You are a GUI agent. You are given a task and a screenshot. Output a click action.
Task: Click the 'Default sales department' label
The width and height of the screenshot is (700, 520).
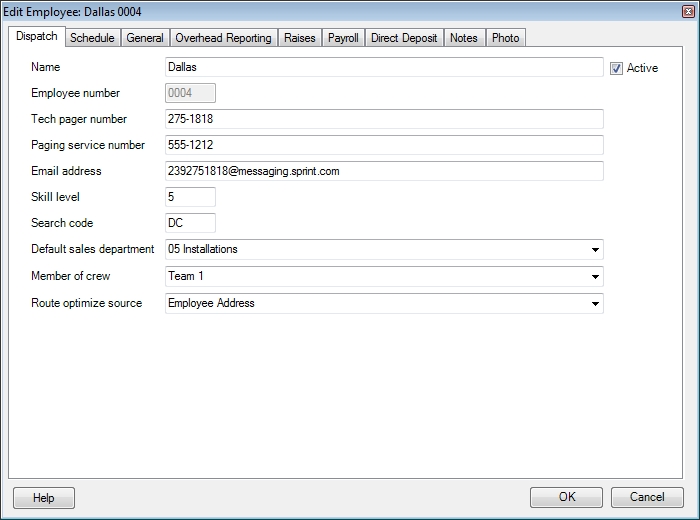coord(92,249)
